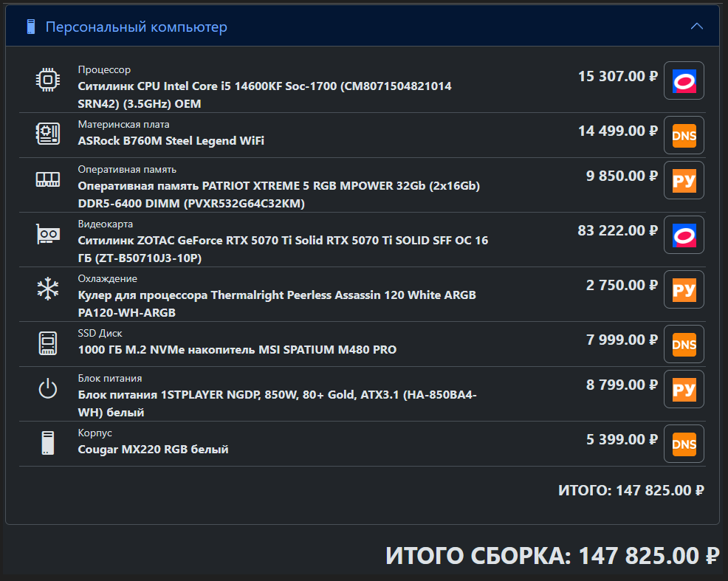Click the RAM memory icon
The image size is (728, 581).
(48, 179)
